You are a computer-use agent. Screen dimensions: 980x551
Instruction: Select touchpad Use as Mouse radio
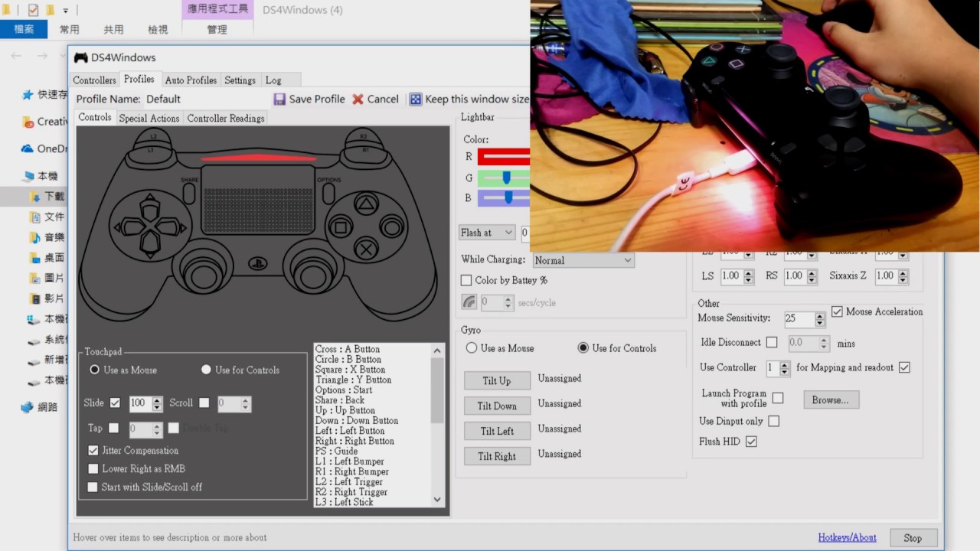coord(95,370)
